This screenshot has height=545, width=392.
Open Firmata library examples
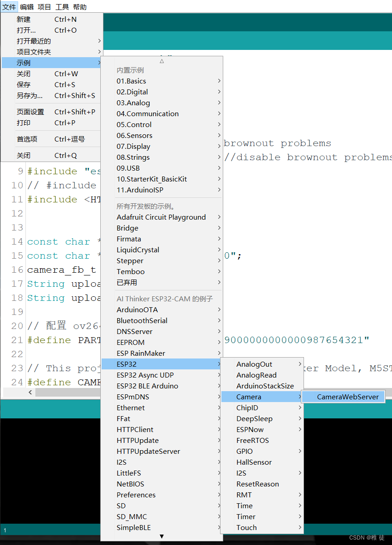pos(162,239)
